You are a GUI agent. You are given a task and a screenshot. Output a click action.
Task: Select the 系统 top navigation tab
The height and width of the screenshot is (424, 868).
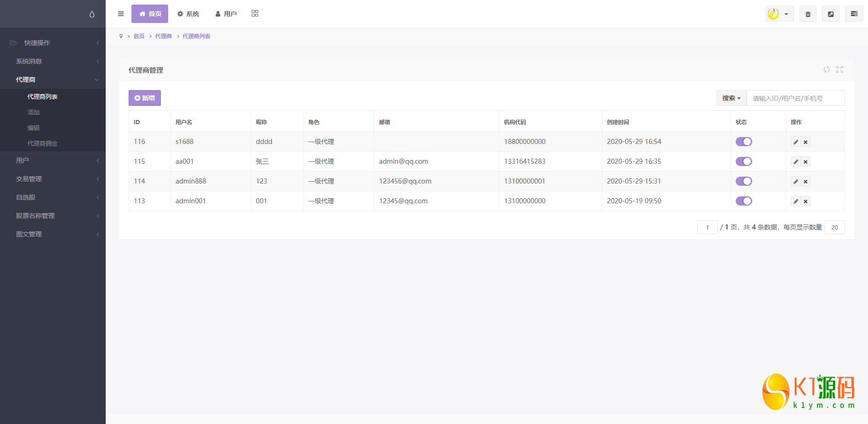(x=188, y=14)
